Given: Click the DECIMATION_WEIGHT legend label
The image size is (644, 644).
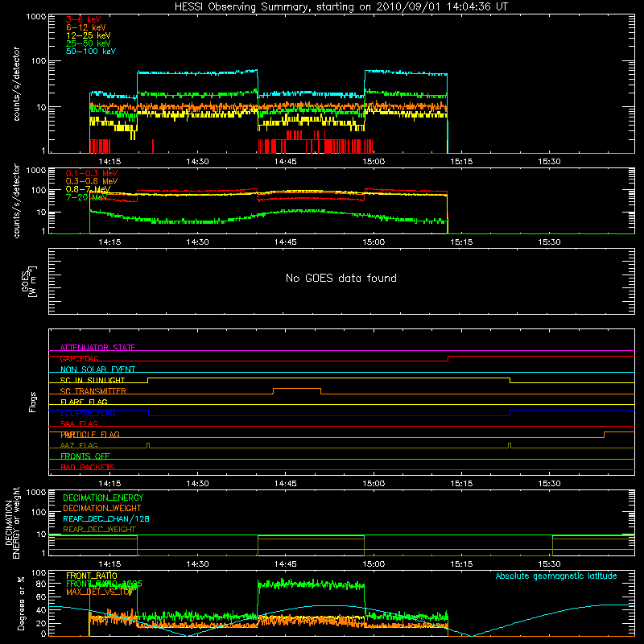Looking at the screenshot, I should click(x=102, y=509).
